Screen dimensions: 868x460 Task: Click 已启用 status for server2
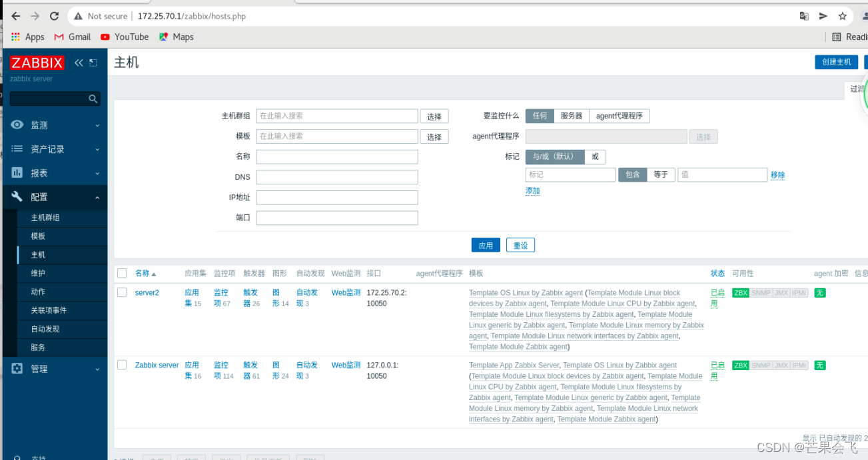[717, 298]
